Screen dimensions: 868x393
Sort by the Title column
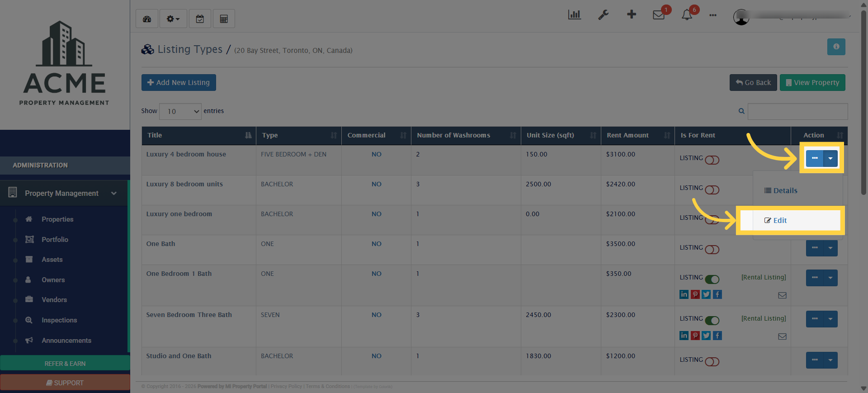click(x=199, y=135)
